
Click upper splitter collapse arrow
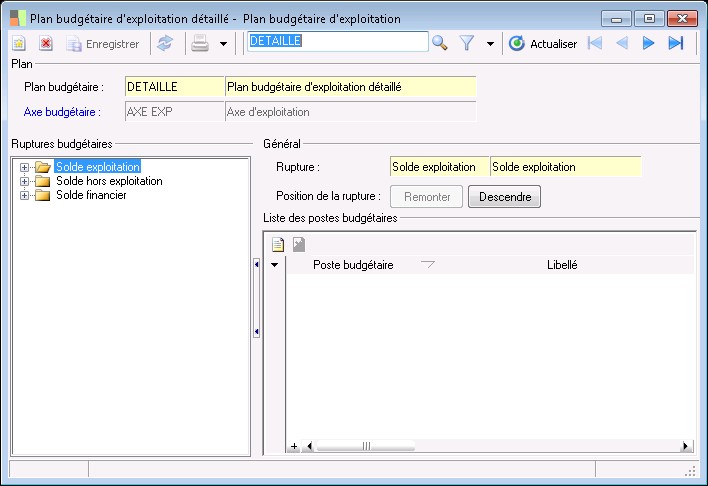tap(256, 264)
